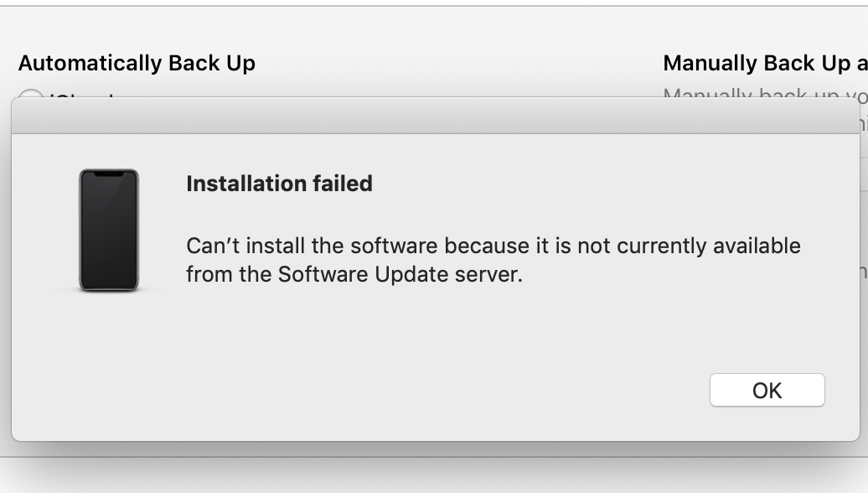The image size is (868, 493).
Task: Click the iPhone icon's dark screen
Action: [109, 230]
